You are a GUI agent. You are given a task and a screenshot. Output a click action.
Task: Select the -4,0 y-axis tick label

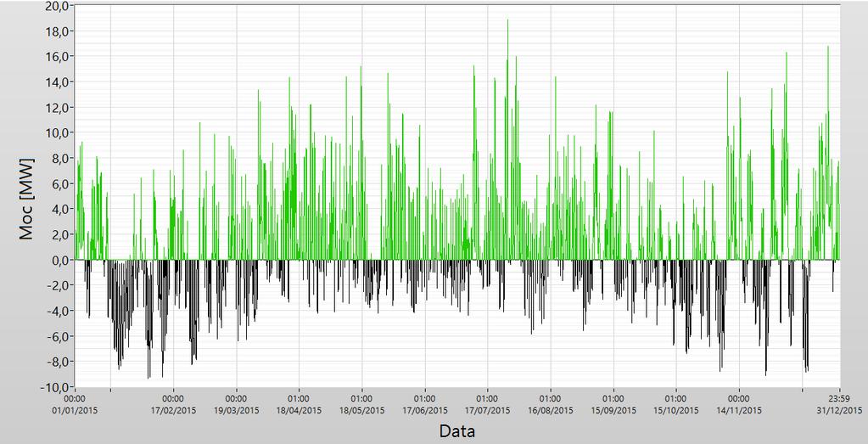(x=59, y=311)
